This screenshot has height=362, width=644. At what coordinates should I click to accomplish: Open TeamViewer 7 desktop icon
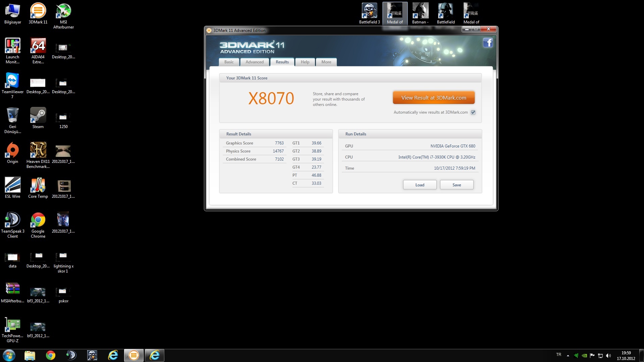coord(12,86)
